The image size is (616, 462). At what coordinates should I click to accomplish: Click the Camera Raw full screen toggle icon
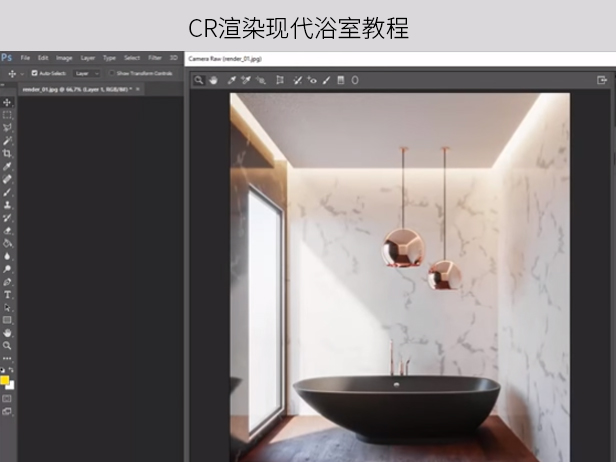click(x=602, y=80)
